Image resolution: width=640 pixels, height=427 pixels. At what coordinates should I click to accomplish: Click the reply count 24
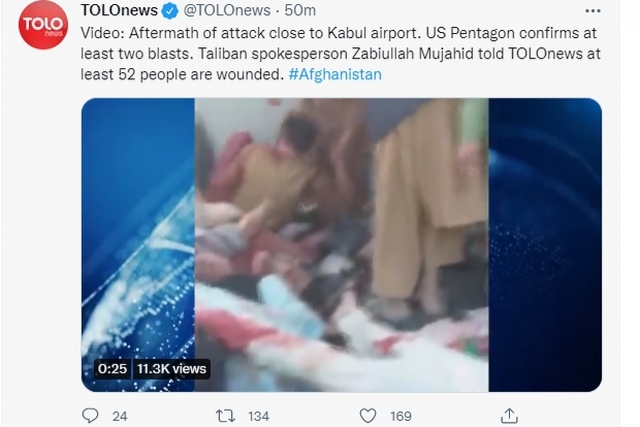point(120,416)
